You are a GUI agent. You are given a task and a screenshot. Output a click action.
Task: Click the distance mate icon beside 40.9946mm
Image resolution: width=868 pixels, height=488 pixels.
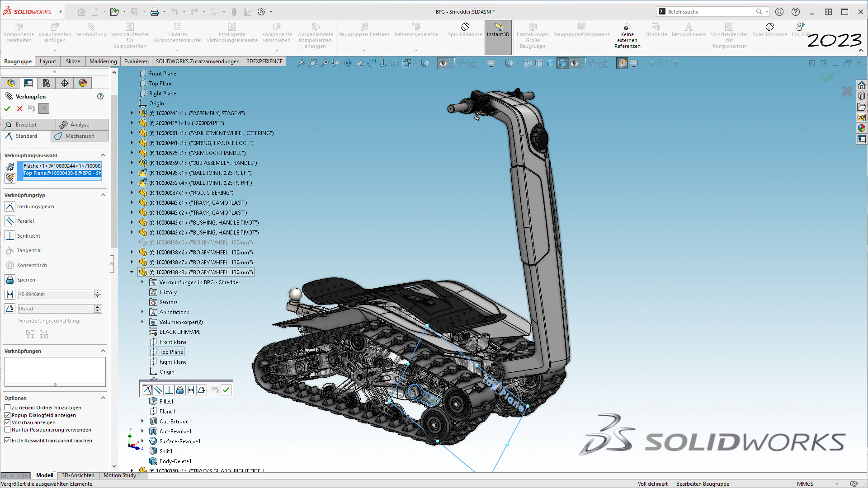click(x=10, y=294)
